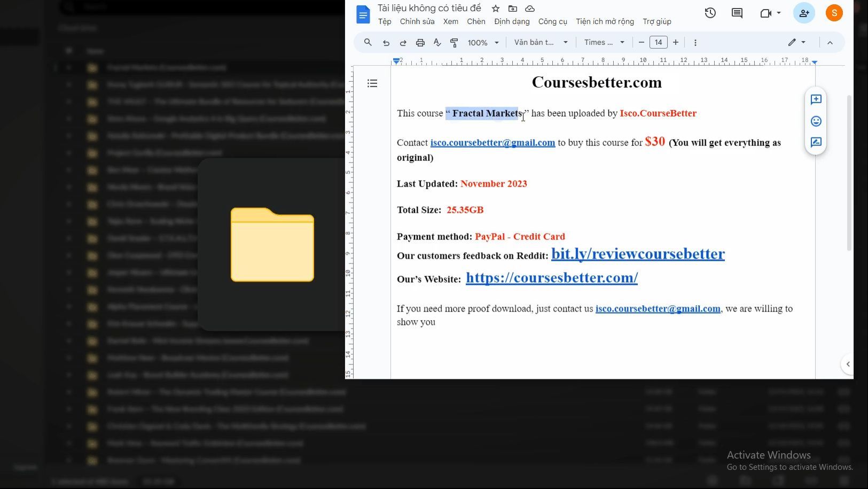Open the Tệp menu

tap(385, 21)
